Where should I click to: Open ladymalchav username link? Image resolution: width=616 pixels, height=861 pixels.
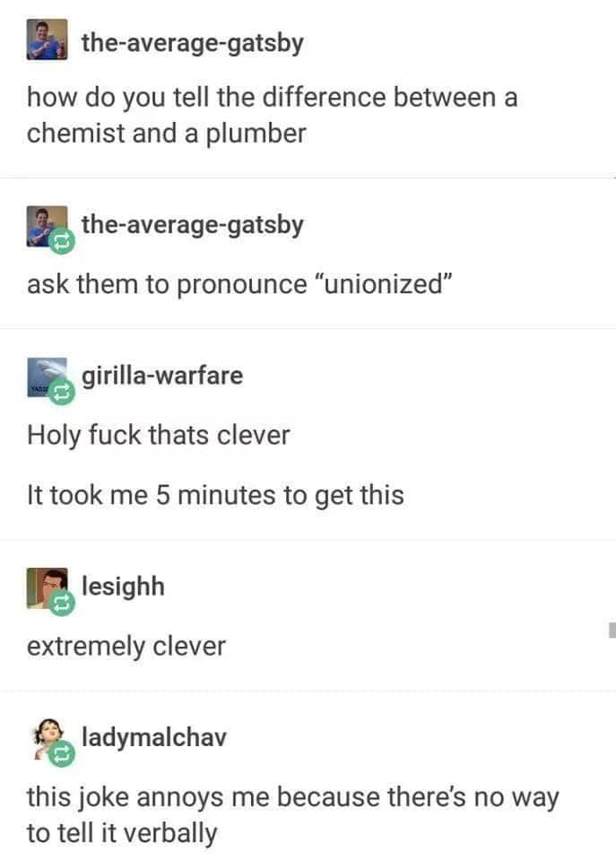coord(153,737)
